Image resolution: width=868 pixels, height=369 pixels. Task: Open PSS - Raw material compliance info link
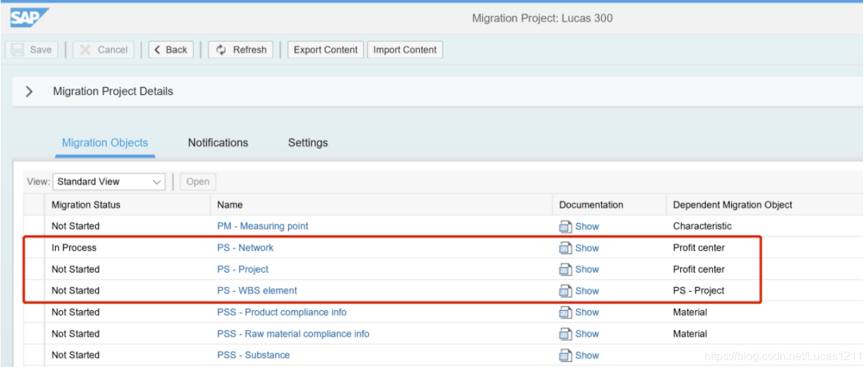pyautogui.click(x=293, y=334)
